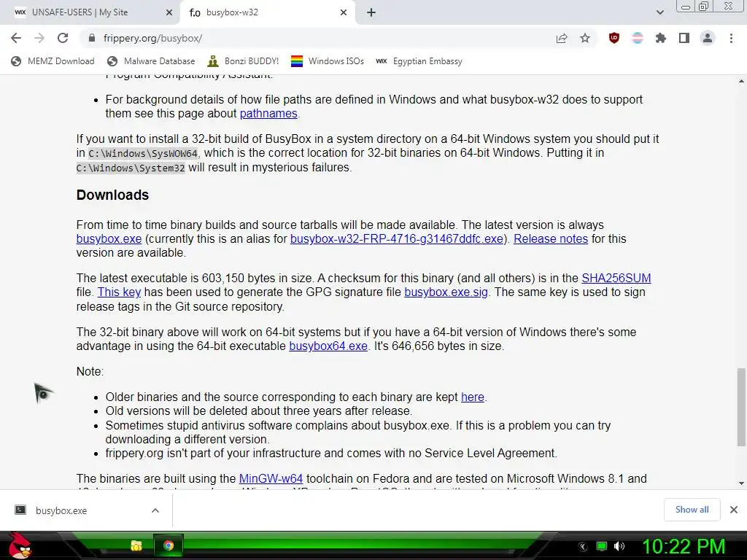Image resolution: width=747 pixels, height=560 pixels.
Task: Expand the tab search dropdown
Action: click(x=659, y=12)
